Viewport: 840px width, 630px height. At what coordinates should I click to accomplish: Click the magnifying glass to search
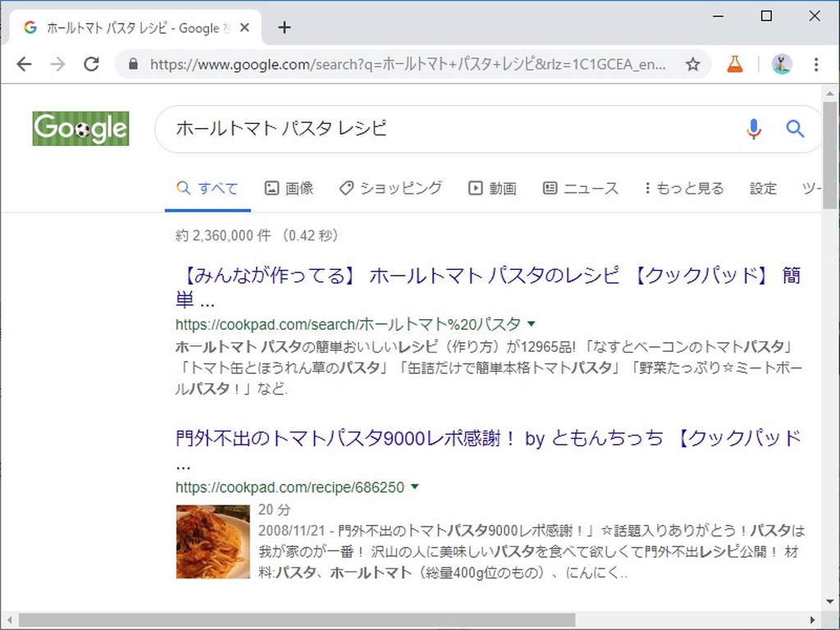tap(795, 129)
